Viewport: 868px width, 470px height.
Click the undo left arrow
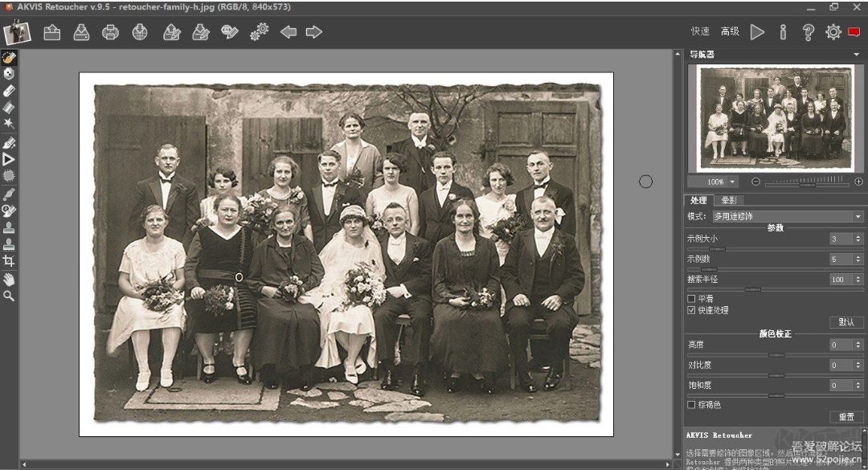click(x=289, y=32)
